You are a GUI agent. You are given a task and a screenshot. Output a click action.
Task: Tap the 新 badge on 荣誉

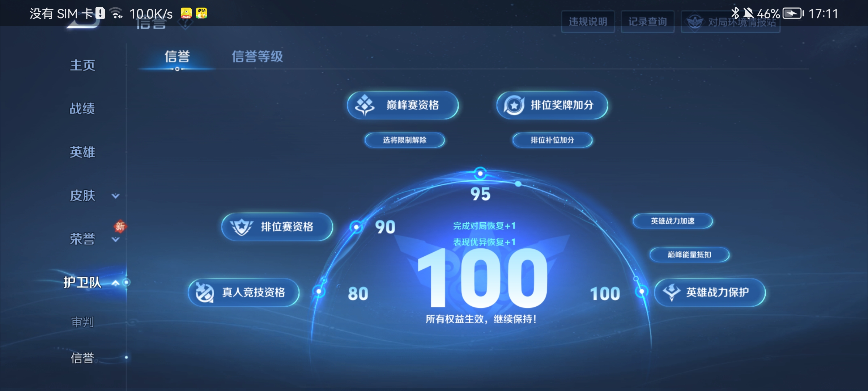120,227
